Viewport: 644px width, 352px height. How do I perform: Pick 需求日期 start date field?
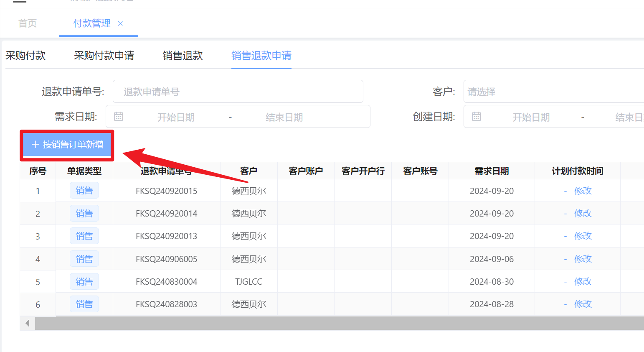[176, 117]
